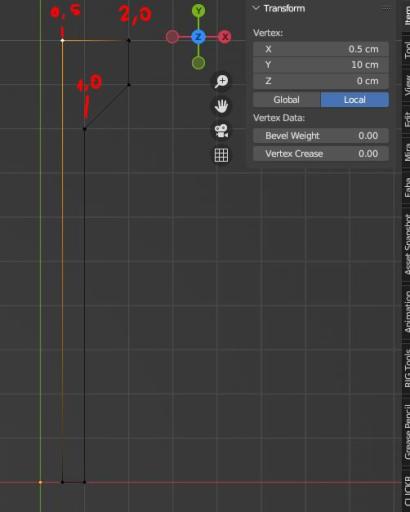Click the green Y axis gizmo ball at top
Image resolution: width=410 pixels, height=512 pixels.
coord(199,11)
